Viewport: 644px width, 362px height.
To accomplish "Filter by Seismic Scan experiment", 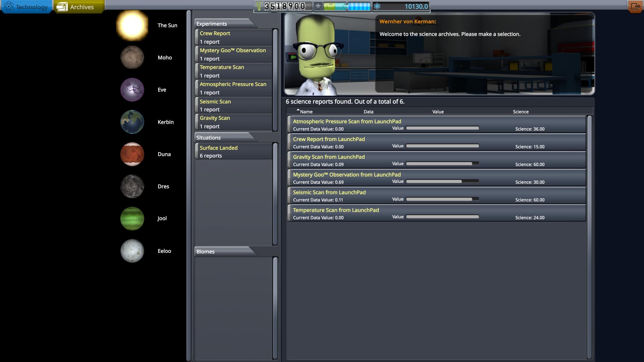I will coord(234,105).
